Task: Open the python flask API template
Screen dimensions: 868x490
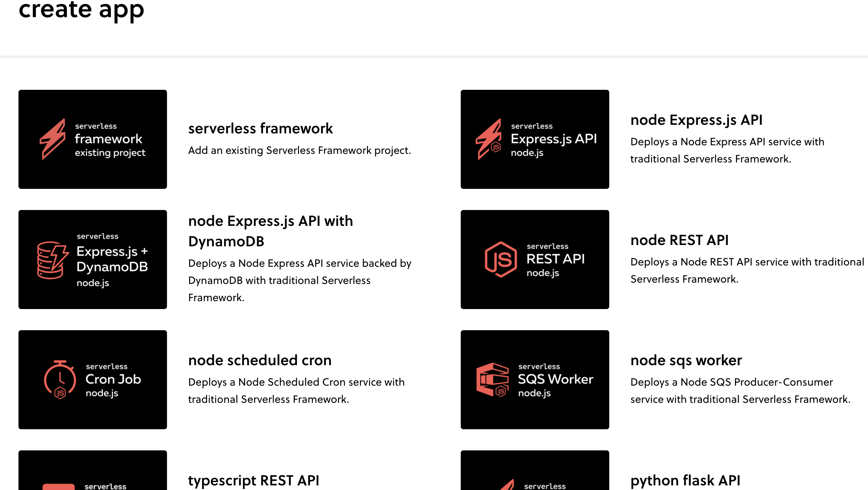Action: point(685,480)
